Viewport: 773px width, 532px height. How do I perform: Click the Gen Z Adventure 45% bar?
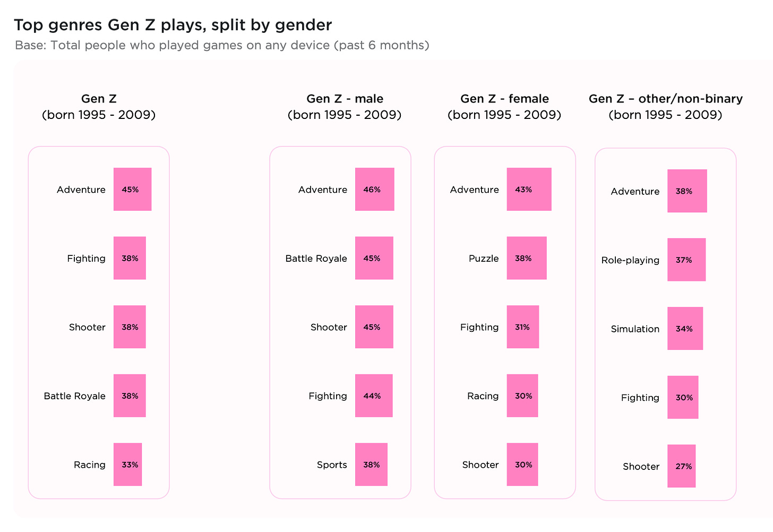(132, 190)
